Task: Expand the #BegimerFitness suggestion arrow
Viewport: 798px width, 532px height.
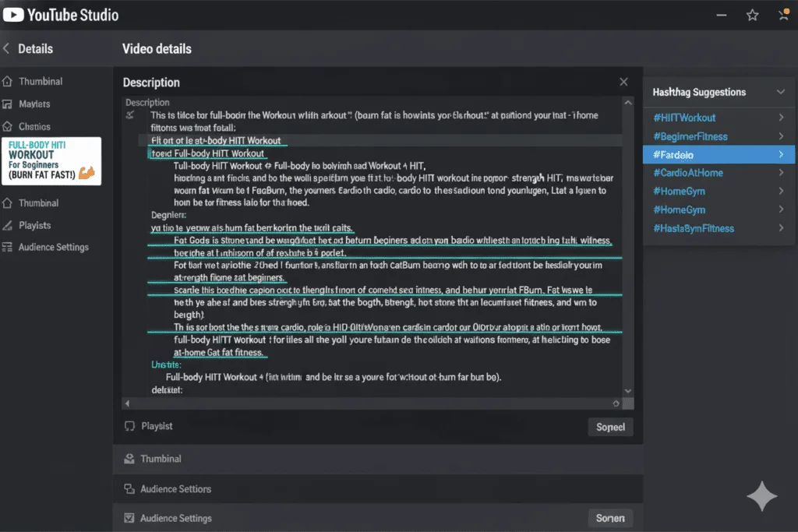Action: click(x=781, y=136)
